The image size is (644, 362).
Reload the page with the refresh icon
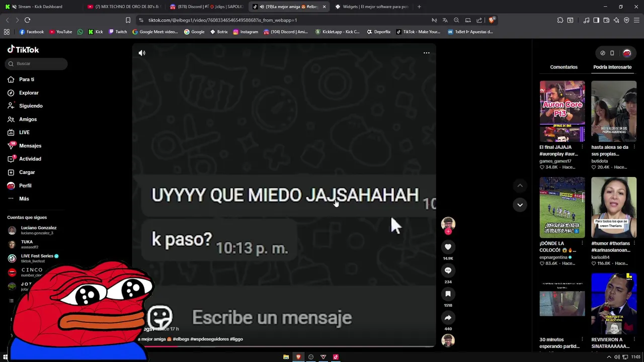click(x=27, y=20)
